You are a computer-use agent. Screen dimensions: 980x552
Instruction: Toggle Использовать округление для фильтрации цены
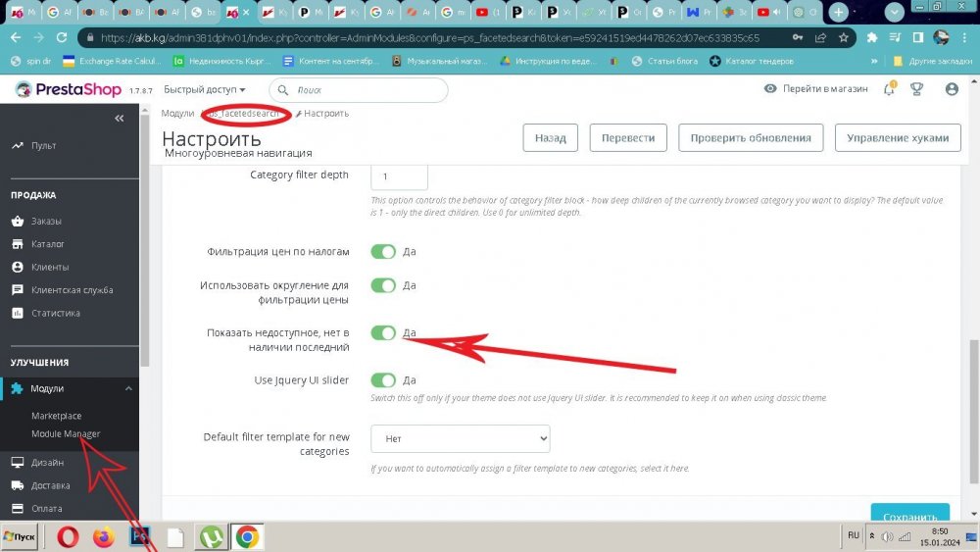pyautogui.click(x=383, y=285)
